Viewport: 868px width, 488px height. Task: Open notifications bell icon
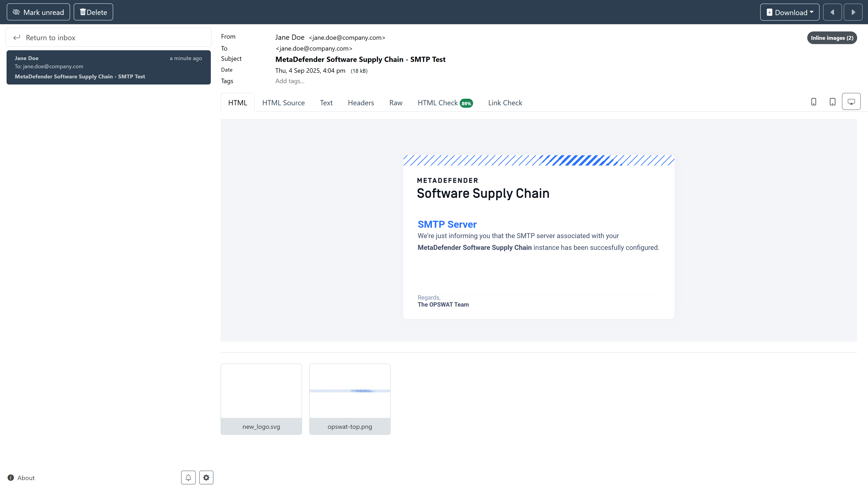tap(188, 477)
